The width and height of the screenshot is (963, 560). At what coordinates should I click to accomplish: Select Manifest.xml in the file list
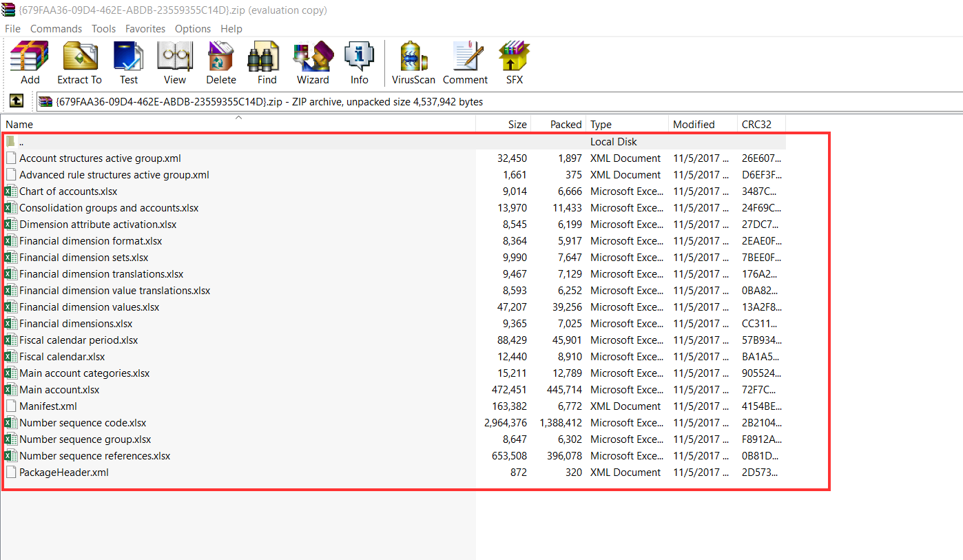tap(48, 406)
